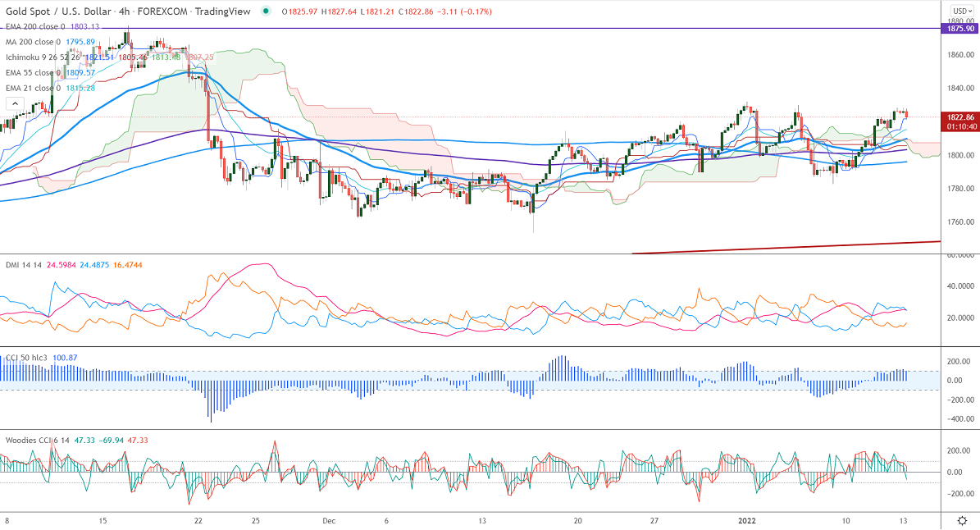The width and height of the screenshot is (980, 530).
Task: Open chart settings via the gear icon
Action: coord(963,521)
